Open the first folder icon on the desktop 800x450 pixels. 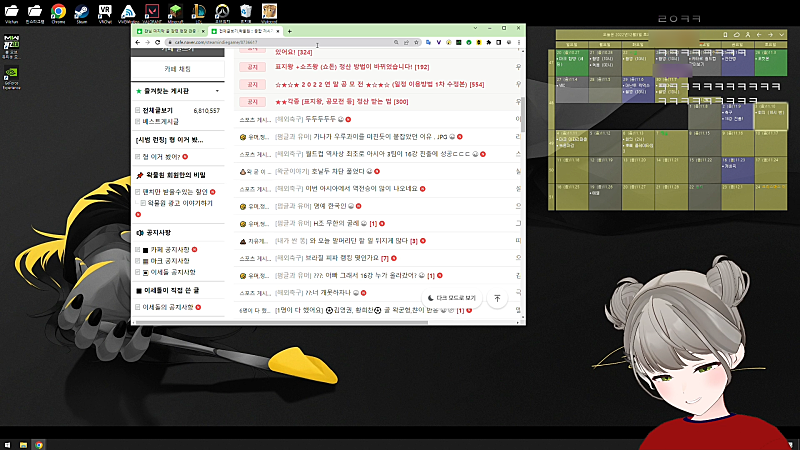coord(11,12)
